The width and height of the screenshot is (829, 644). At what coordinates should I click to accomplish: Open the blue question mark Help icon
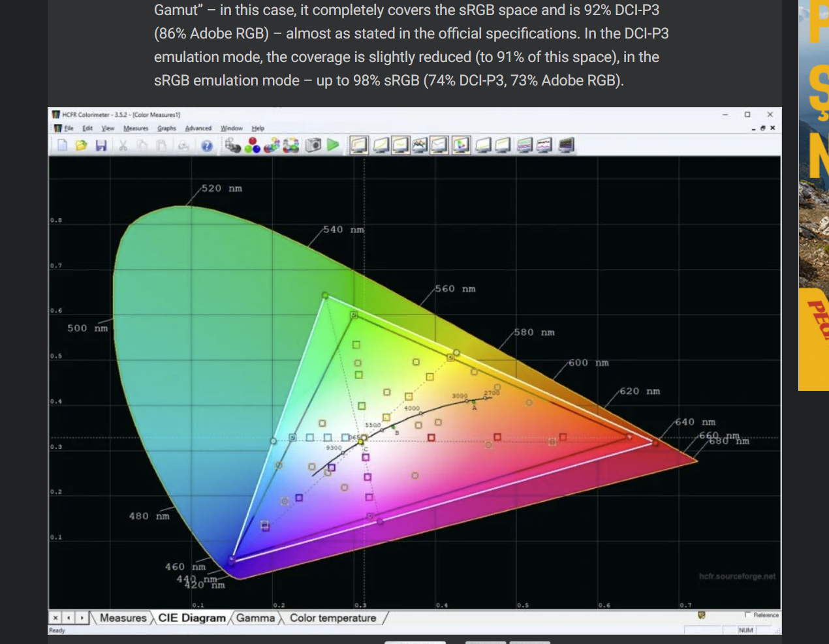click(x=207, y=146)
